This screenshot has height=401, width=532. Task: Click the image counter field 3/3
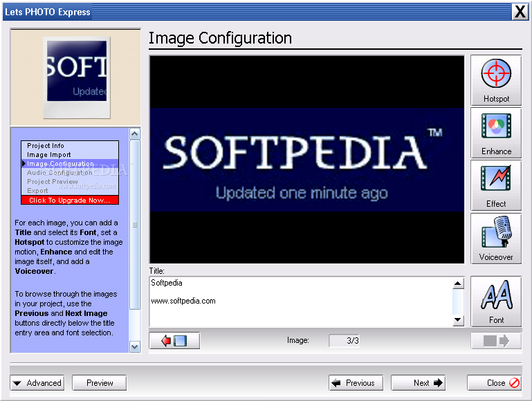coord(344,341)
